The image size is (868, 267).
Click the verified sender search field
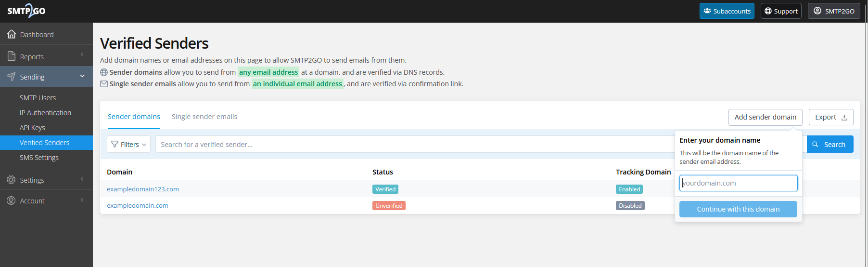point(414,144)
